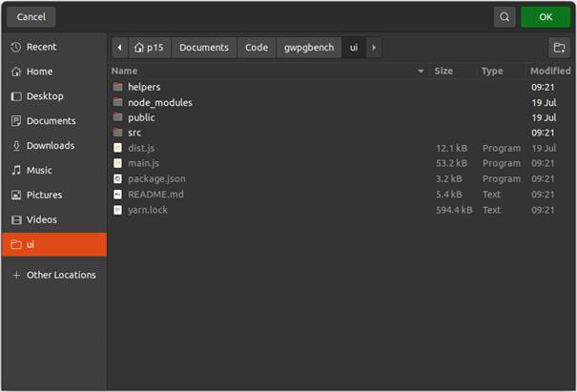The height and width of the screenshot is (392, 577).
Task: Click the 3.2 kB size value
Action: click(449, 179)
